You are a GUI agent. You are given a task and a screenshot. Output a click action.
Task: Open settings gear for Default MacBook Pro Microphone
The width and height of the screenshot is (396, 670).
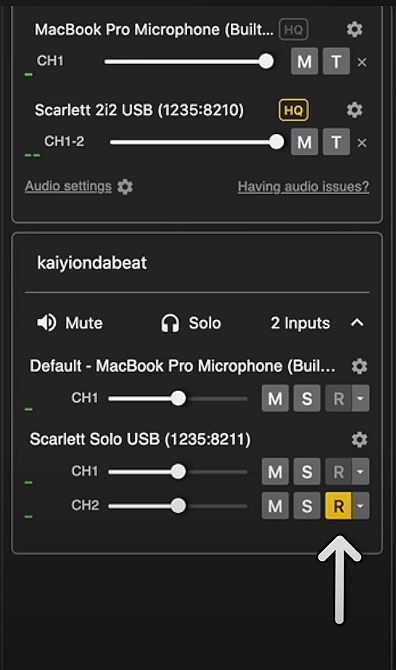(359, 366)
